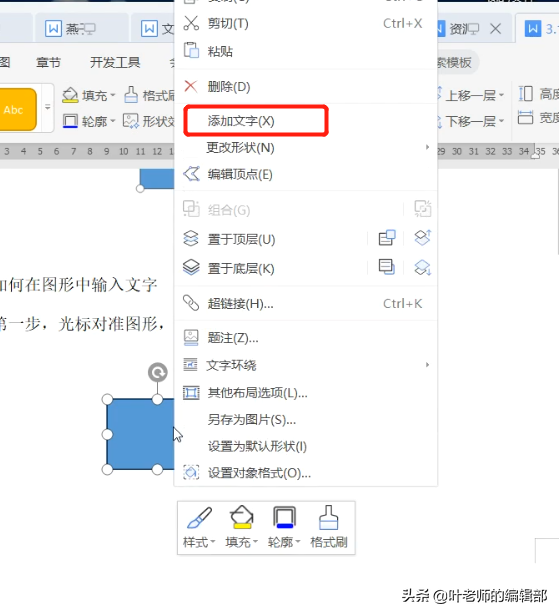Click the Other Layout Options icon
This screenshot has height=615, width=559.
[x=191, y=392]
